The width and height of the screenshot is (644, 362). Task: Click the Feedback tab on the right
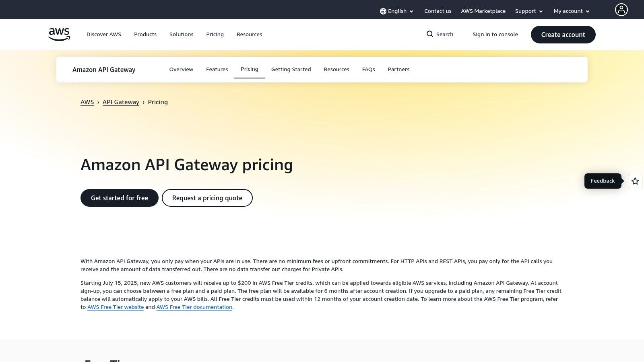pos(603,181)
